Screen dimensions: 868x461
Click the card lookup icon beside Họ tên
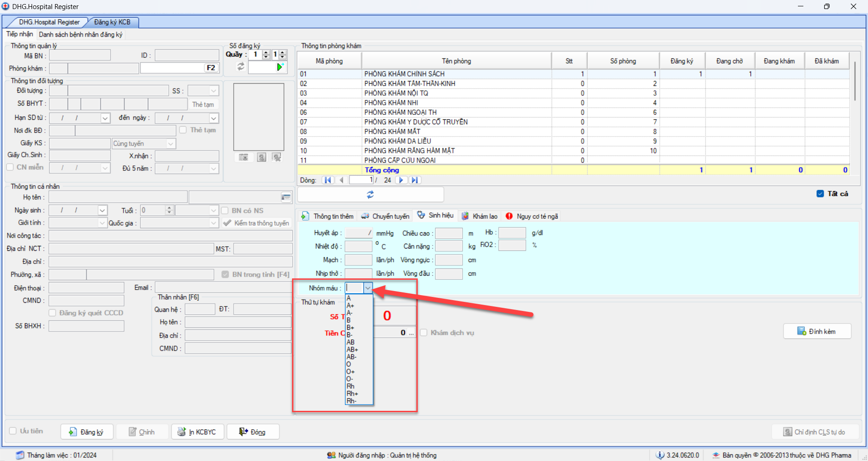[x=286, y=198]
